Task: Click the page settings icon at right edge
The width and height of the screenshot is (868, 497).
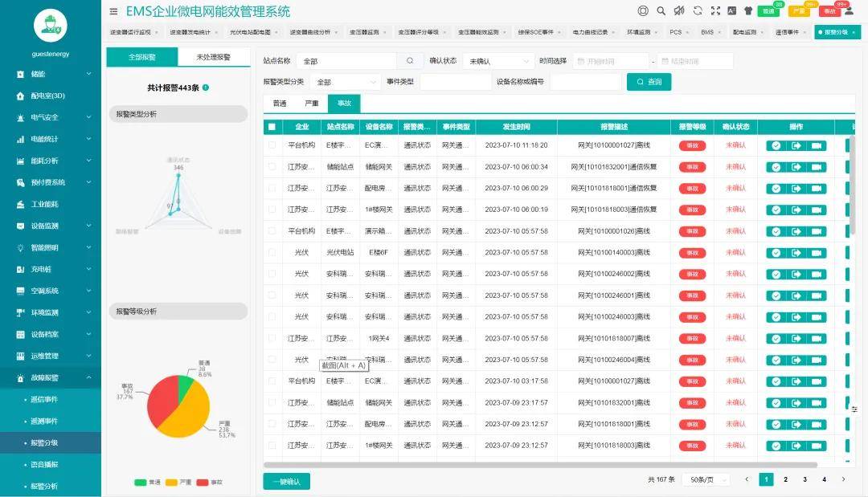Action: (x=854, y=409)
